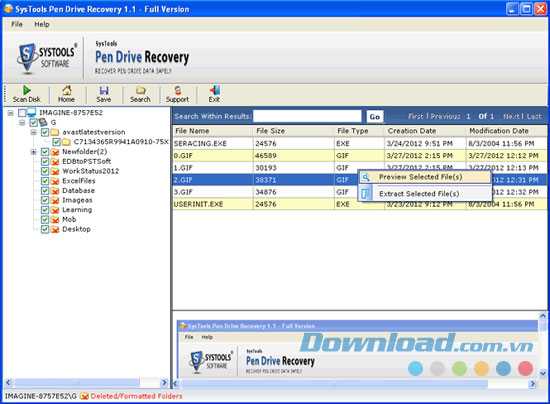The width and height of the screenshot is (550, 404).
Task: Click deleted folder icon beside Mob
Action: [54, 220]
